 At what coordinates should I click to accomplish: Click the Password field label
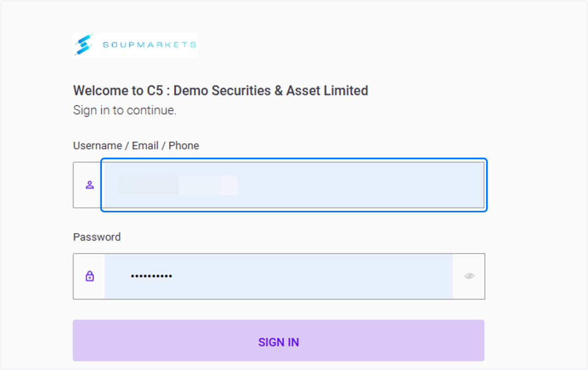(x=97, y=237)
